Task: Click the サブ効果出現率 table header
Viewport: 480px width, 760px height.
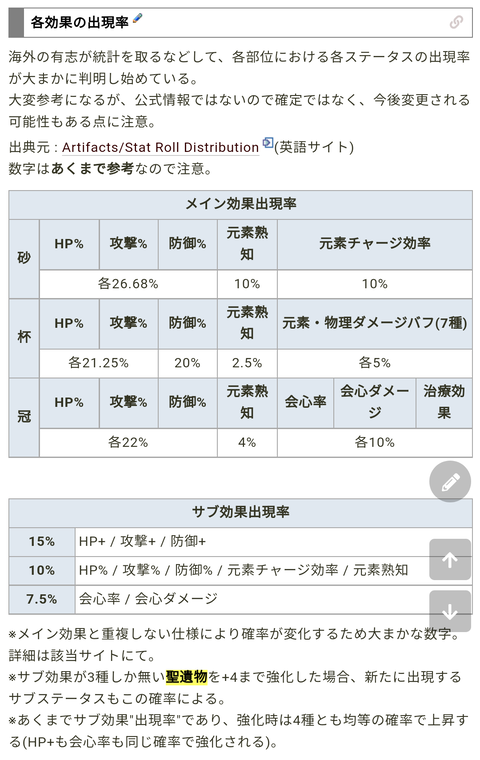Action: (240, 512)
